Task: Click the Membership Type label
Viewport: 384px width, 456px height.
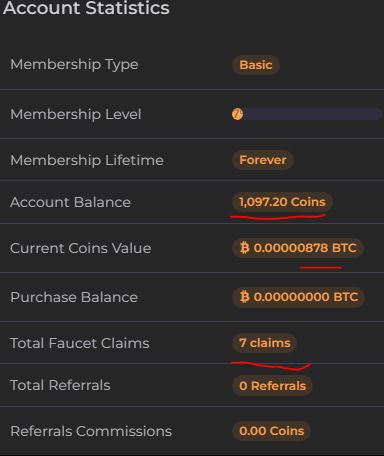Action: pyautogui.click(x=74, y=64)
